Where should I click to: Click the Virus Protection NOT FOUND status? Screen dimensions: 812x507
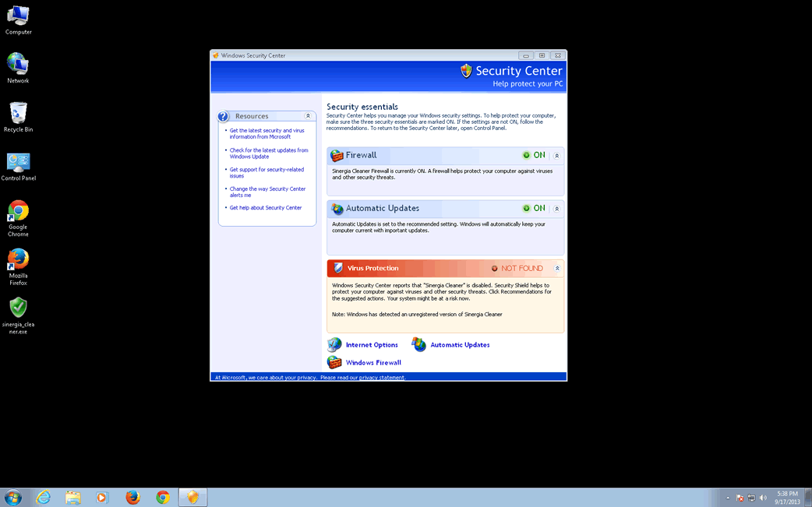[x=517, y=269]
